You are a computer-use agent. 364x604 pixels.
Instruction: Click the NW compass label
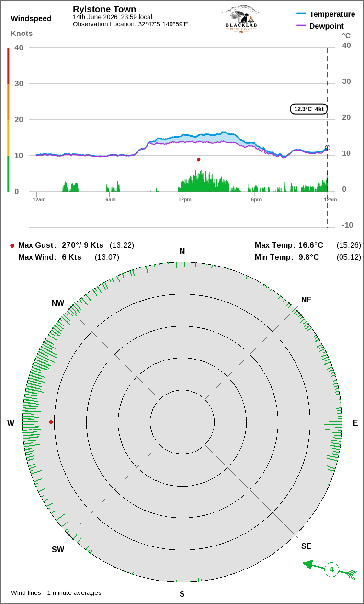click(x=58, y=303)
